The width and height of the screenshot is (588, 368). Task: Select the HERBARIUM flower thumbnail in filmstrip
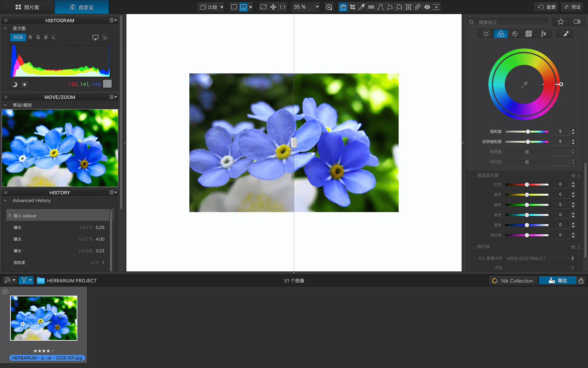pyautogui.click(x=44, y=318)
